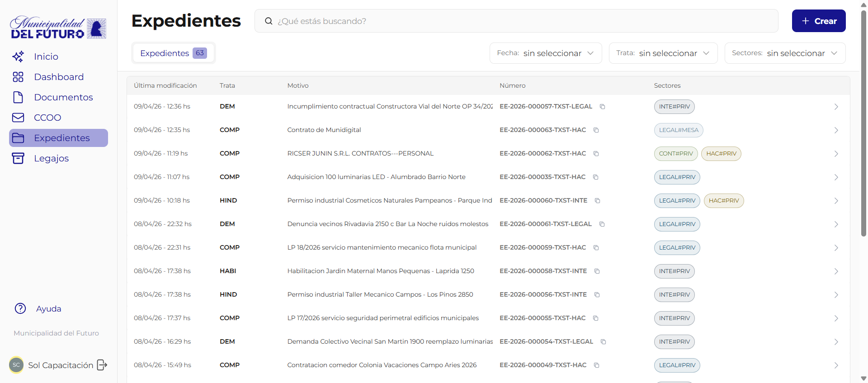Click the HAC#PRIV tag on RICSER JUNIN row
This screenshot has width=868, height=383.
721,154
